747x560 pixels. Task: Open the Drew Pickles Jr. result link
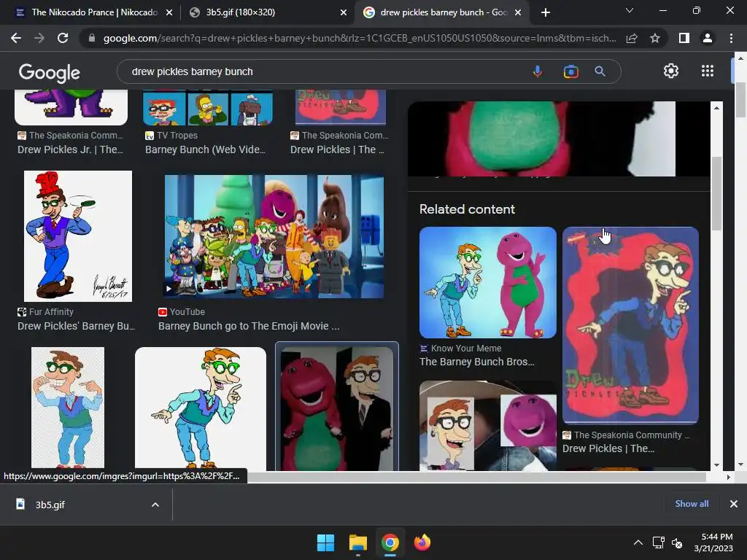click(70, 149)
